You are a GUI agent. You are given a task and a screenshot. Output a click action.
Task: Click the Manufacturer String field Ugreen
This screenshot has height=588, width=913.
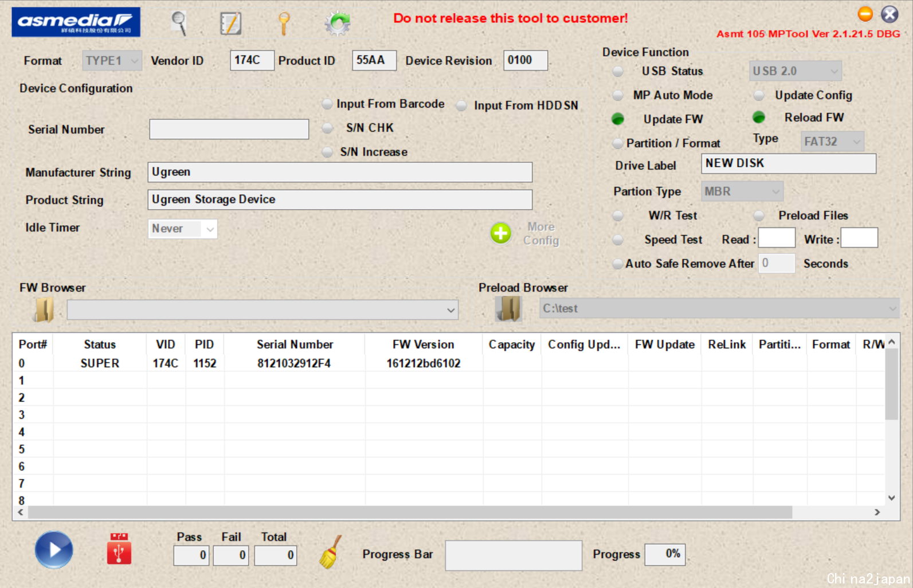click(x=340, y=172)
